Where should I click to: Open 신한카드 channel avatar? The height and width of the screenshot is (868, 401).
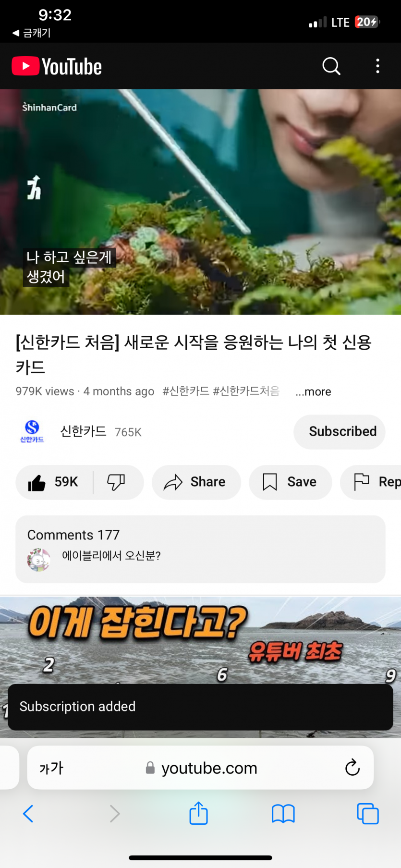point(32,431)
